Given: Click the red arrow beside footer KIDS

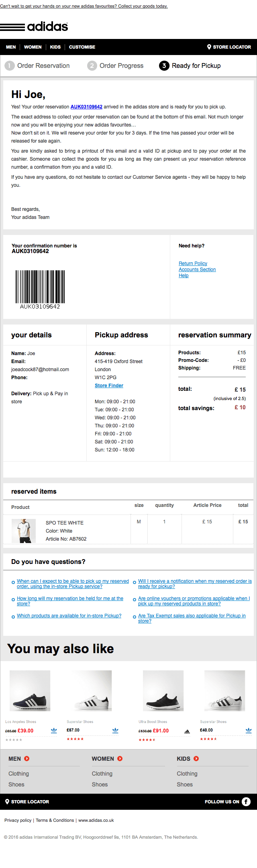Looking at the screenshot, I should (196, 758).
